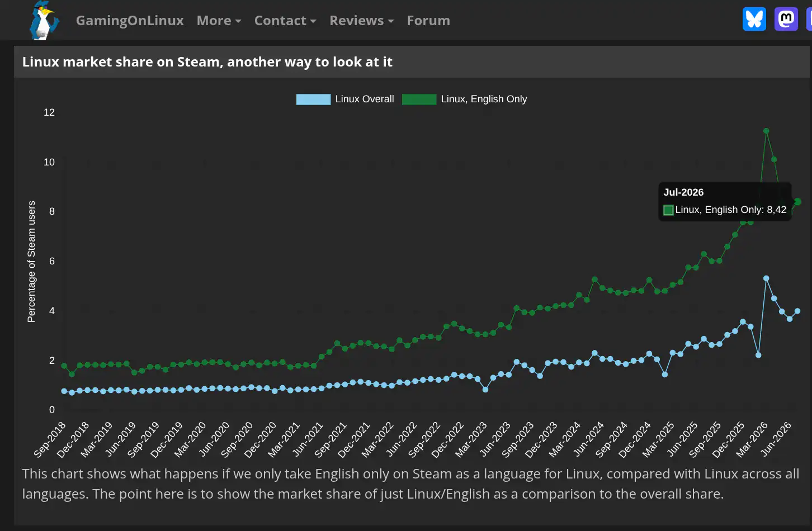812x531 pixels.
Task: Click the last light blue data point
Action: click(797, 311)
